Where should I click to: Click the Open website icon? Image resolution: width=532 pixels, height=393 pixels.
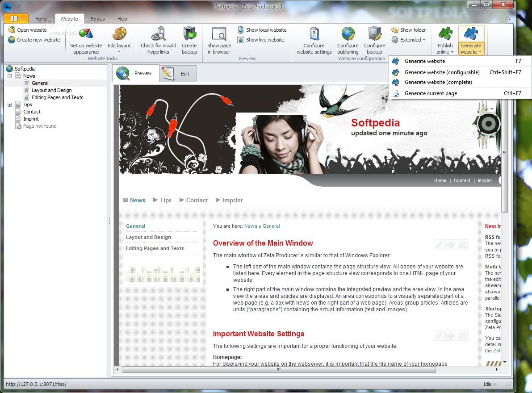click(12, 30)
